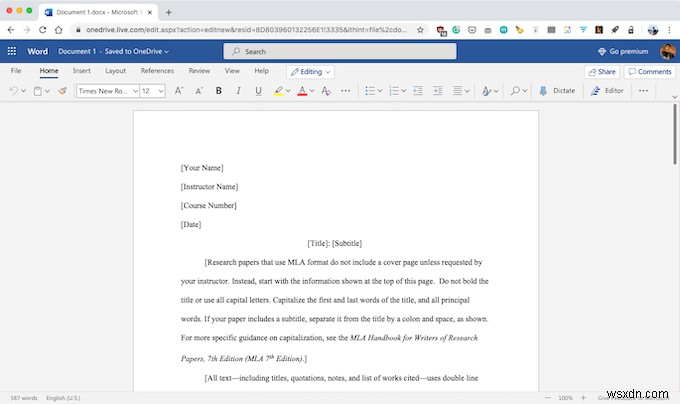The height and width of the screenshot is (404, 680).
Task: Open the Paste options dropdown arrow
Action: [x=47, y=91]
